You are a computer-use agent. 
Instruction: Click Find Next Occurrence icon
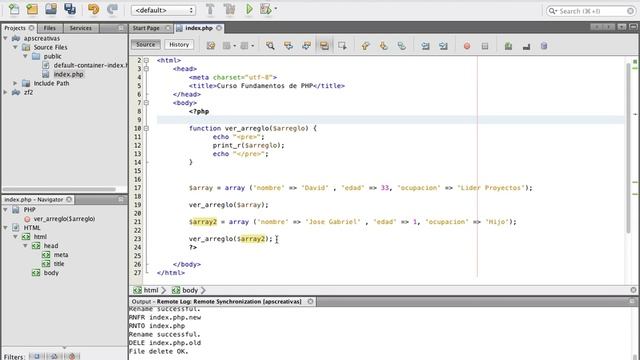point(306,46)
